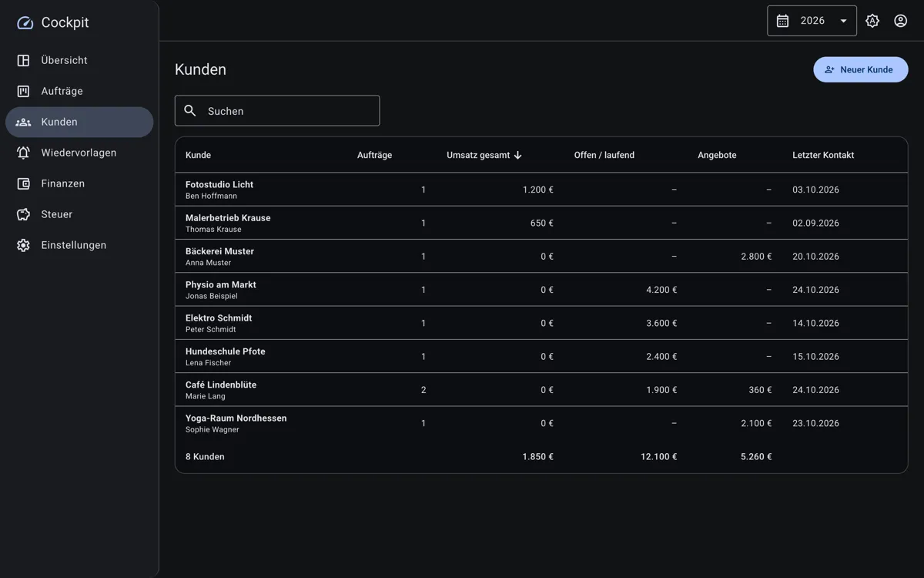
Task: Click the 8 Kunden footer count
Action: tap(205, 456)
